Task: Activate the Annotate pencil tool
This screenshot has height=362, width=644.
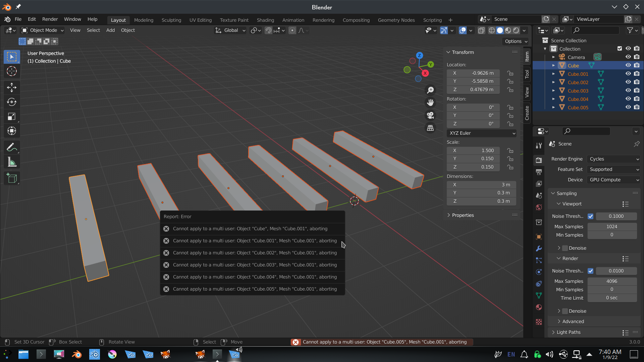Action: point(12,147)
